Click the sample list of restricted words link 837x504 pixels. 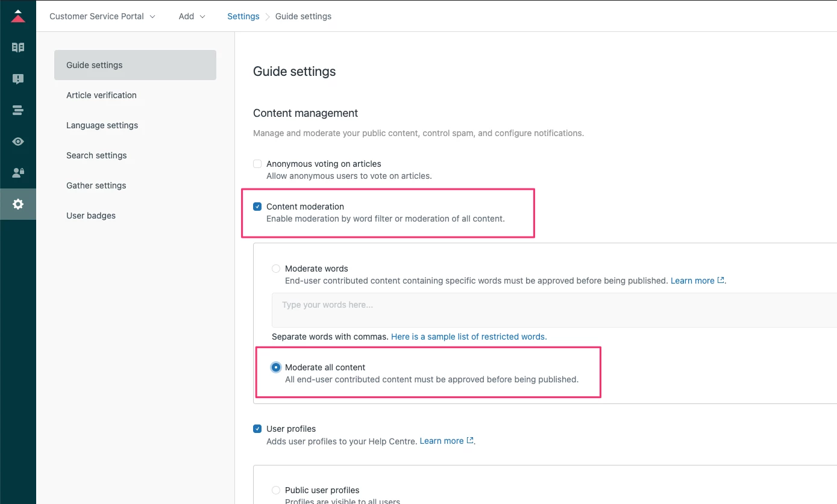click(x=469, y=337)
